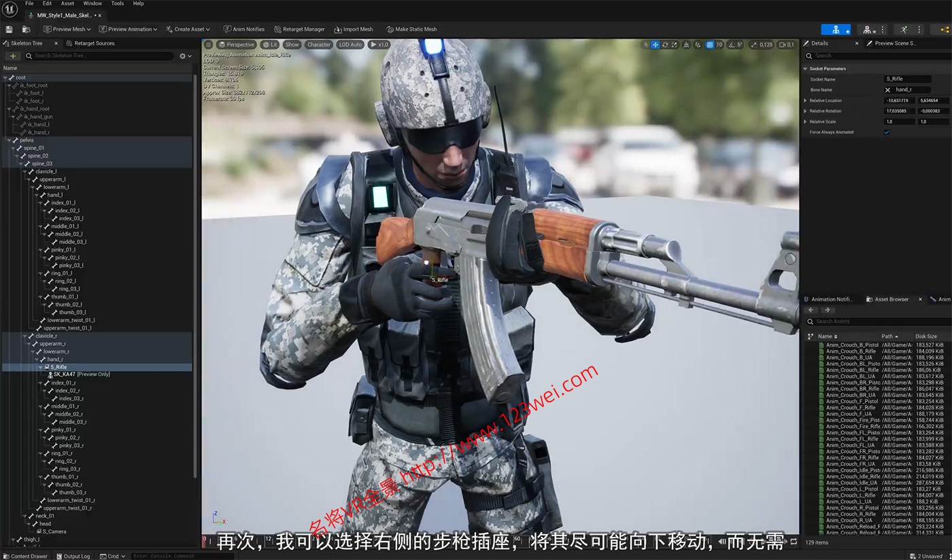Expand the Relative Location property
This screenshot has width=952, height=560.
click(805, 101)
